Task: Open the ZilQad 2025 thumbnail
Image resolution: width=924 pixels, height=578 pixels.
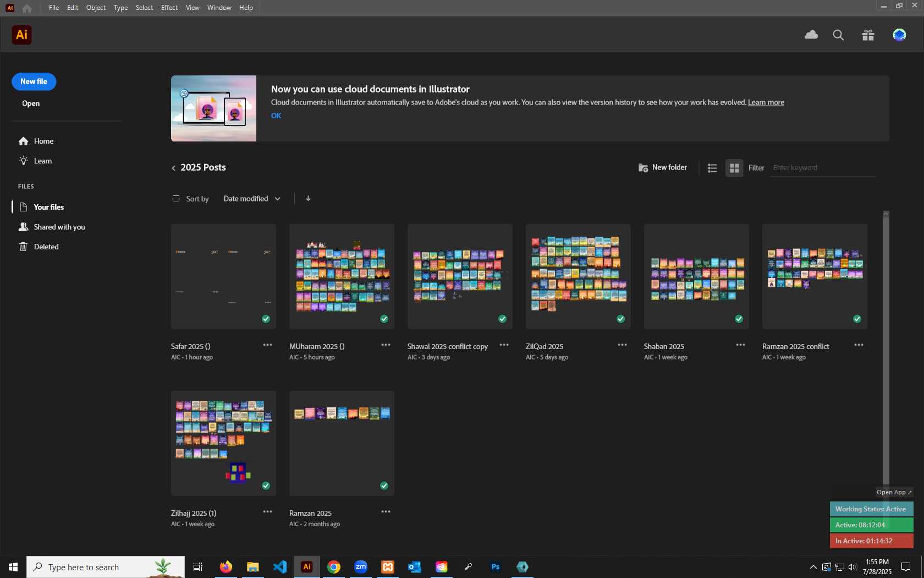Action: tap(578, 276)
